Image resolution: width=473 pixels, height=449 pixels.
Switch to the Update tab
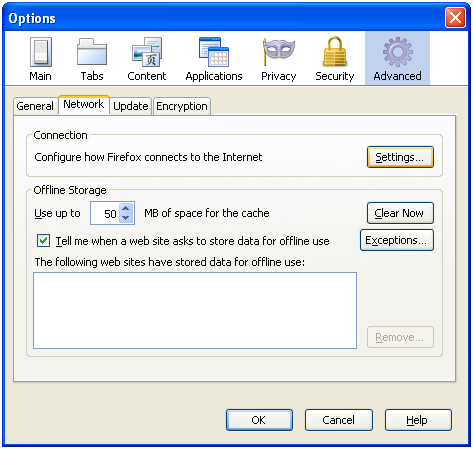[x=131, y=106]
